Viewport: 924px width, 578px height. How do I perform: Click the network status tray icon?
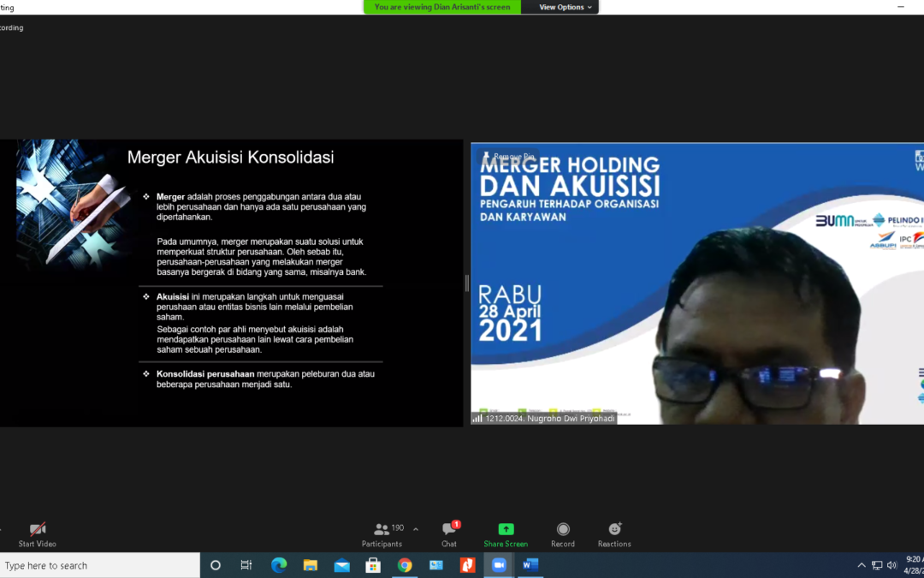tap(877, 565)
